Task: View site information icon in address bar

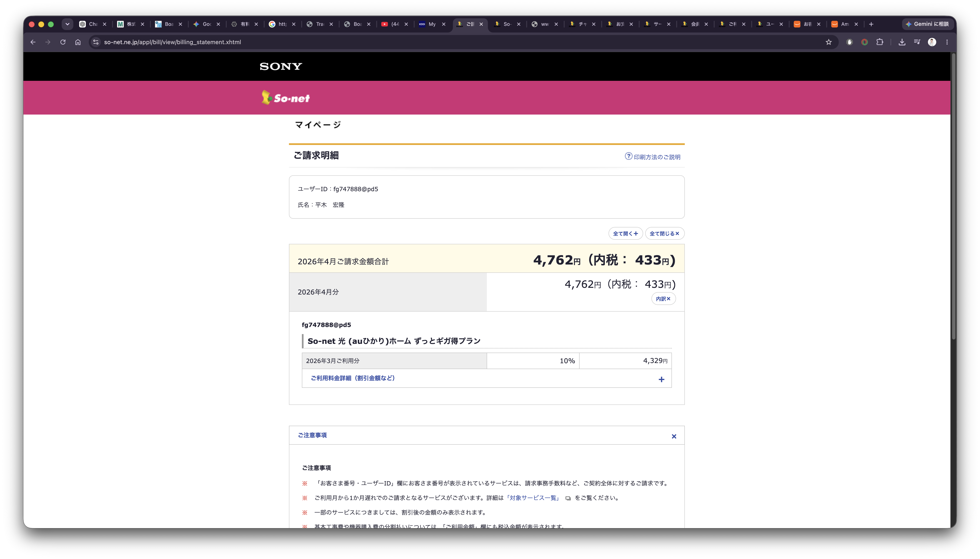Action: point(96,42)
